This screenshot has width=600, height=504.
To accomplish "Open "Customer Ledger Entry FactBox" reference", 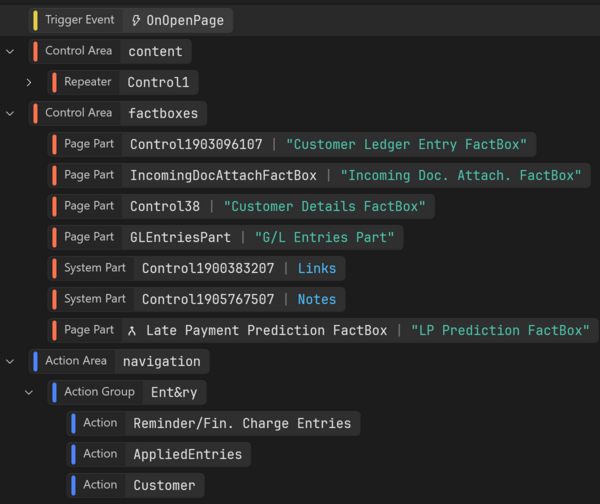I will pyautogui.click(x=406, y=145).
